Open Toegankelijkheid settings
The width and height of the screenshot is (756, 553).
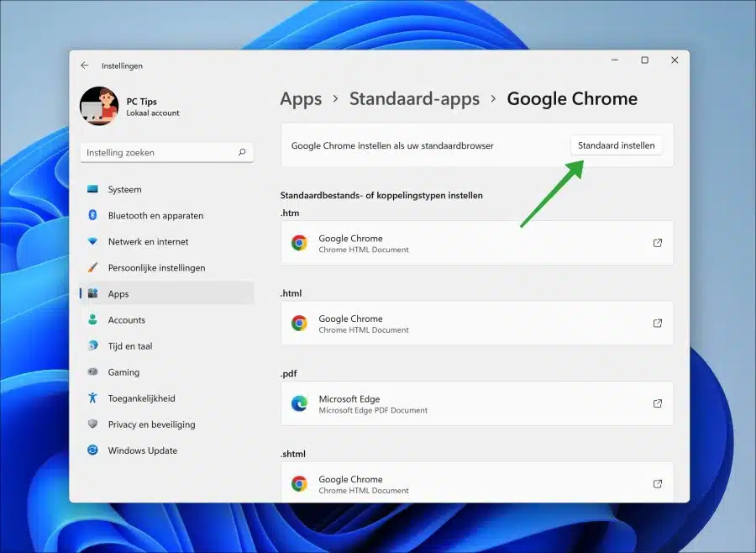(x=167, y=398)
